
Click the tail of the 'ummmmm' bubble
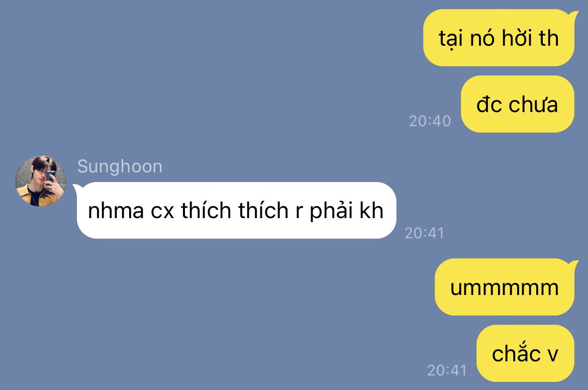pos(574,264)
